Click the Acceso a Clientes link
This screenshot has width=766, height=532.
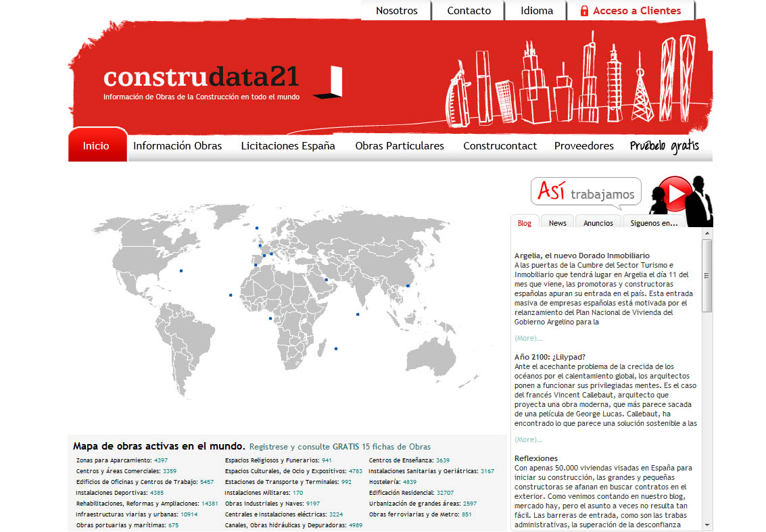coord(637,11)
